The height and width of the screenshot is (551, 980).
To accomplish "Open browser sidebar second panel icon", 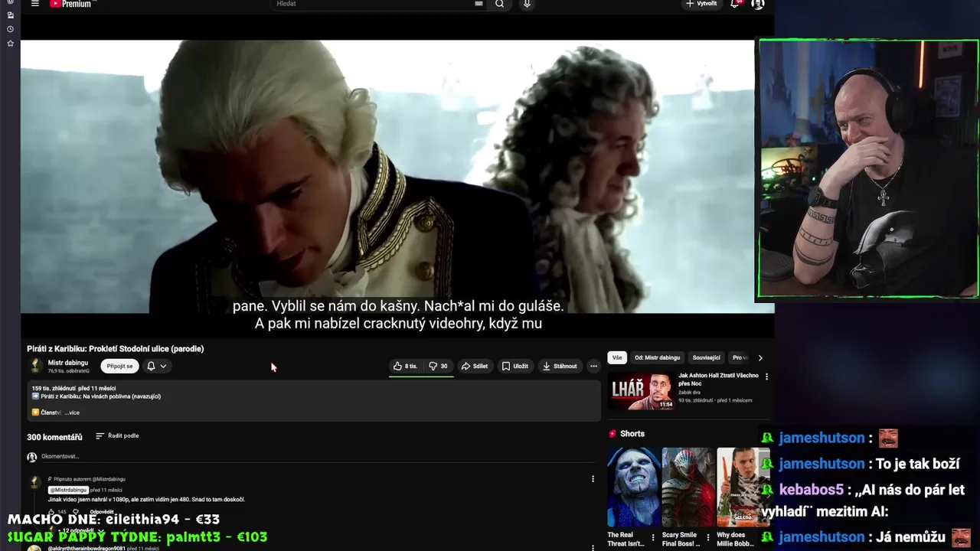I will pyautogui.click(x=10, y=15).
